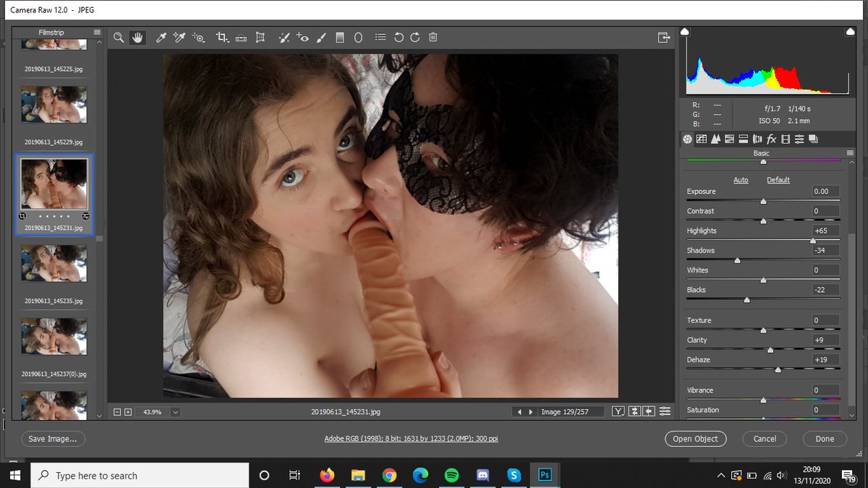Open workflow options link Adobe RGB (1998)
868x488 pixels.
[x=411, y=439]
